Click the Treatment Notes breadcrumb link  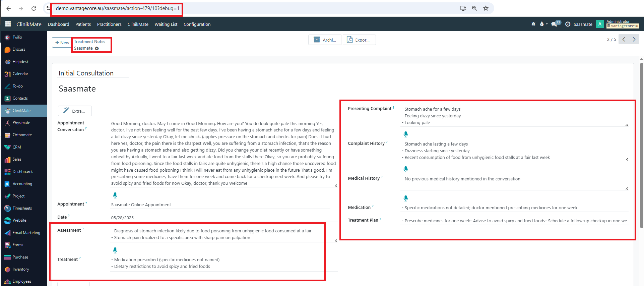tap(89, 42)
